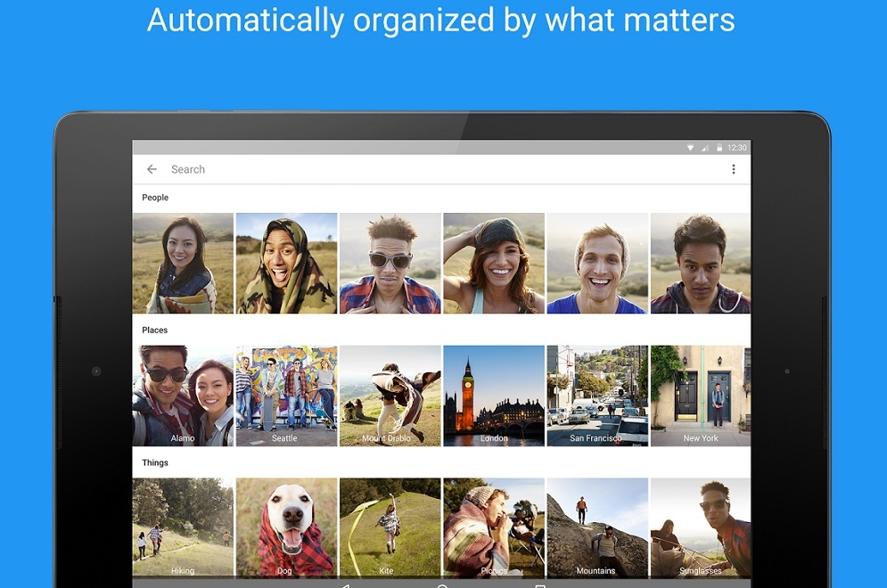Tap the 12:30 clock in status bar
Screen dimensions: 887x588
(736, 148)
